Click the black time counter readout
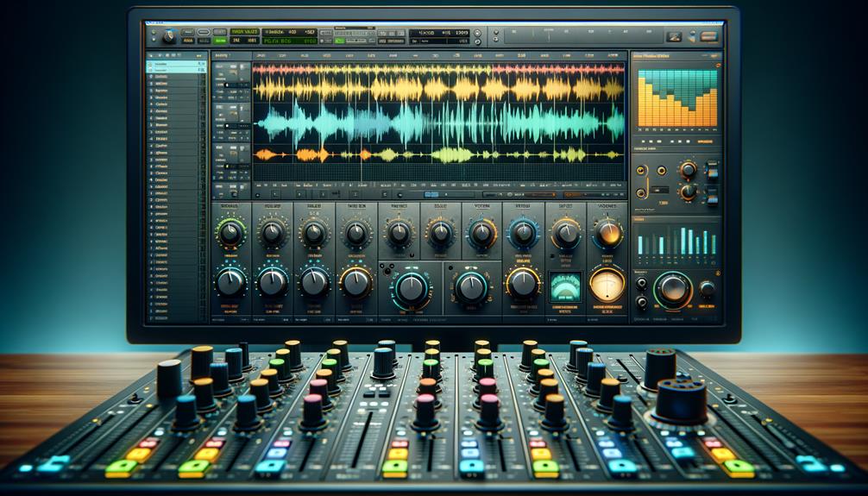Screen dimensions: 868x496 (x=439, y=34)
